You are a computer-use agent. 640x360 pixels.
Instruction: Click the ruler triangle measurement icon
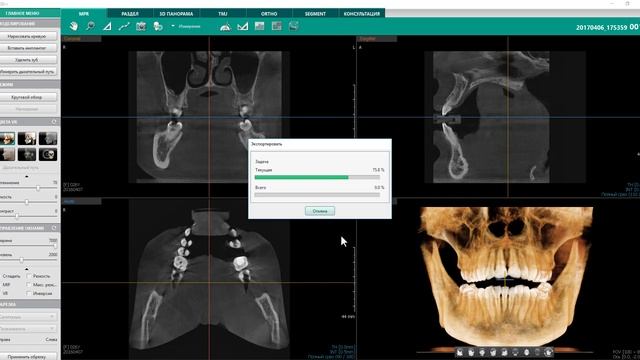242,27
